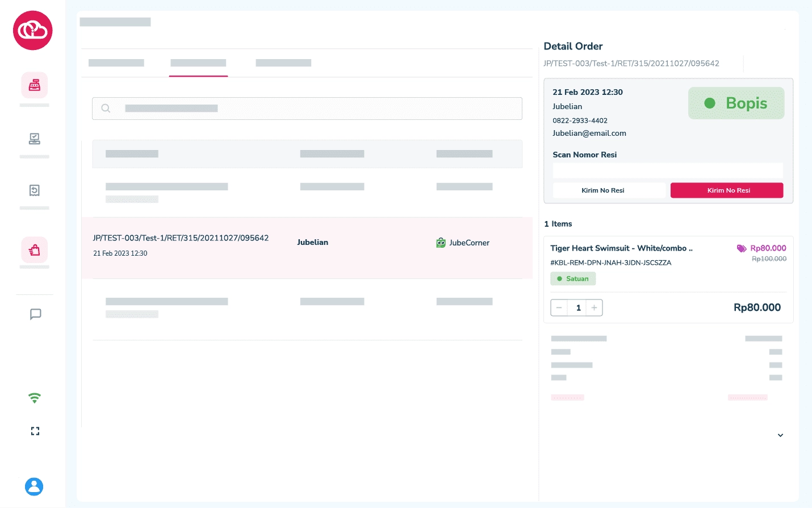Open the cash register sidebar icon

click(x=35, y=85)
